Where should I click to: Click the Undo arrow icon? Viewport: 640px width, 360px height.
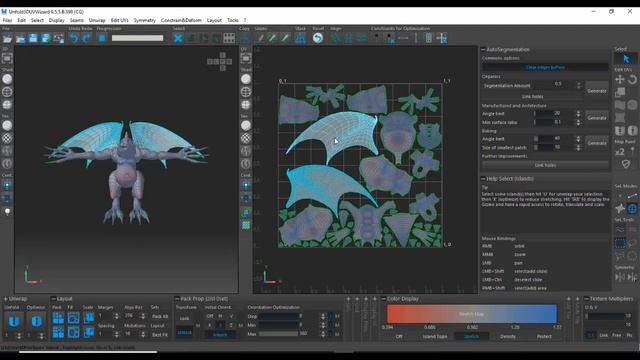pos(74,38)
